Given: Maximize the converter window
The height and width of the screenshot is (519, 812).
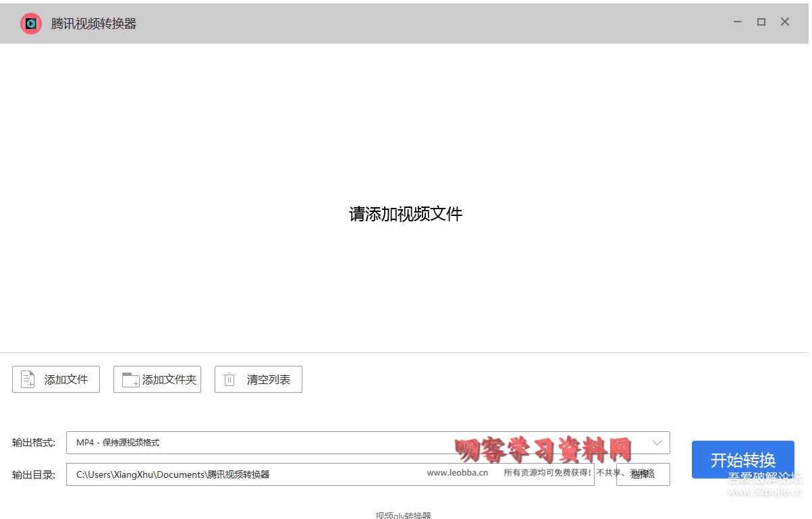Looking at the screenshot, I should [x=761, y=22].
